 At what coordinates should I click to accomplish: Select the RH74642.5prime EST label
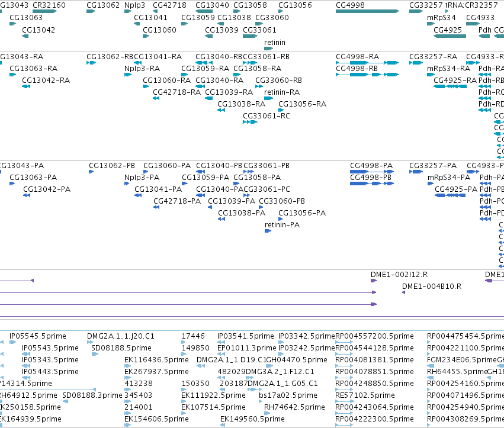[x=294, y=407]
